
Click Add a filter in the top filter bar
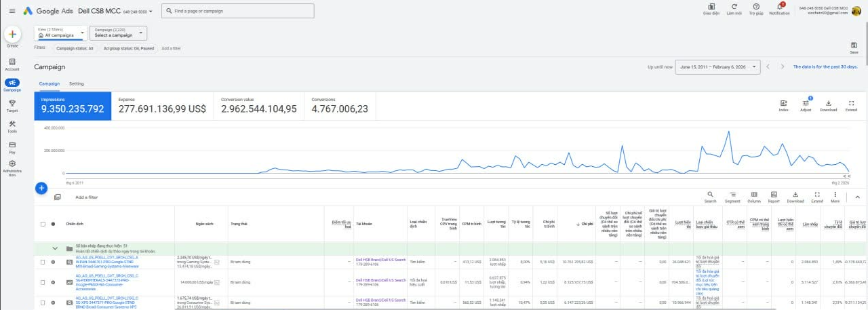pos(171,48)
